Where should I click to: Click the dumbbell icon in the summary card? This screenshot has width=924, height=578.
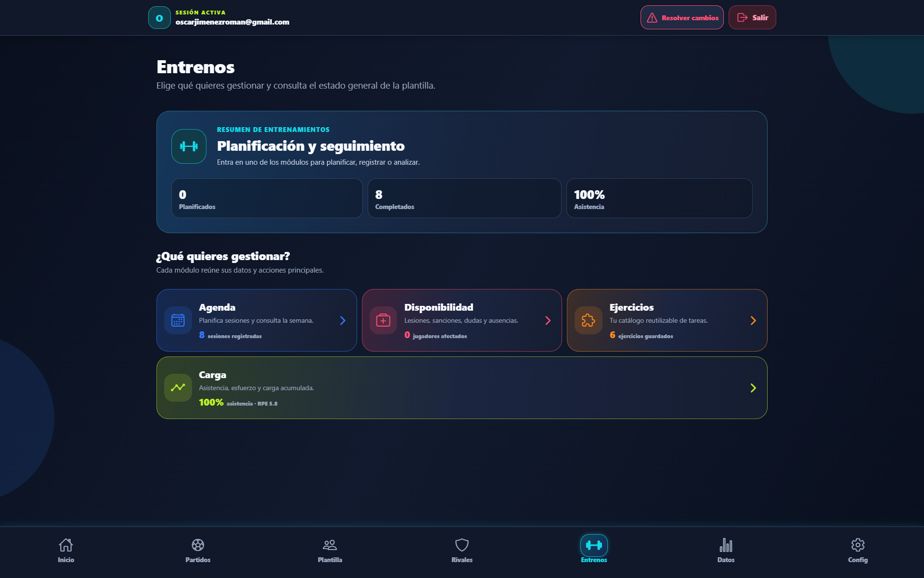coord(189,146)
